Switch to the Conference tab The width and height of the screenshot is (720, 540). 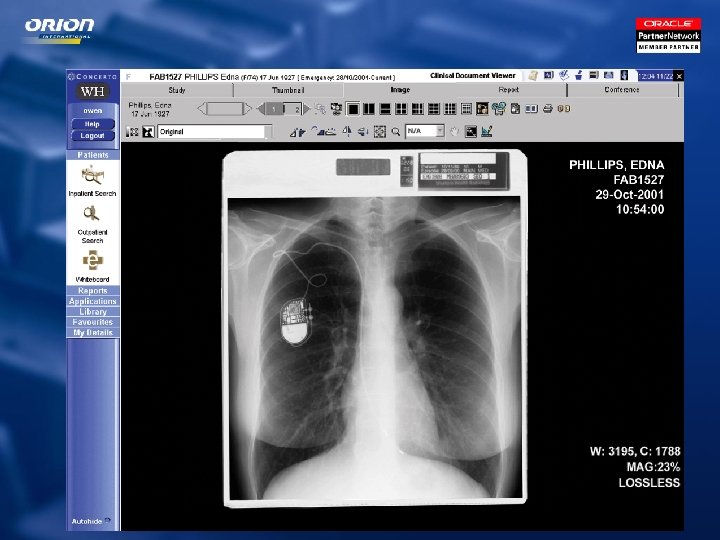tap(622, 90)
